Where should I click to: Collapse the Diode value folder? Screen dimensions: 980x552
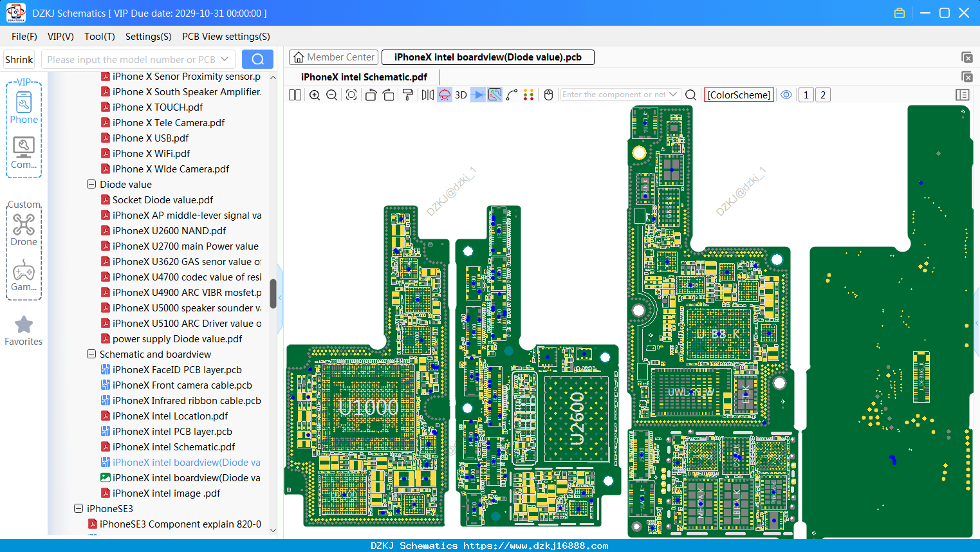[x=91, y=184]
